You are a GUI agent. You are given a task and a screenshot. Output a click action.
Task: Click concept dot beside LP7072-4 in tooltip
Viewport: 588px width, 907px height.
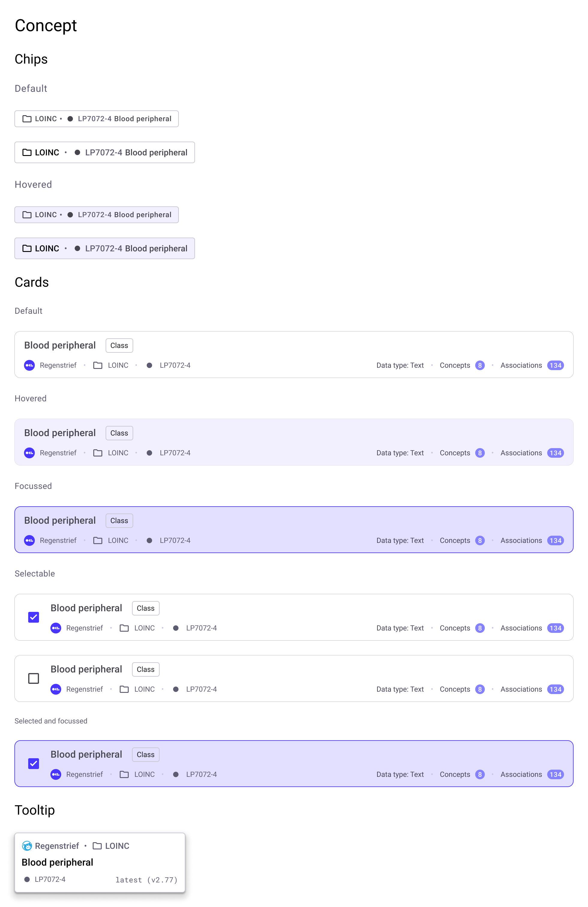click(27, 879)
